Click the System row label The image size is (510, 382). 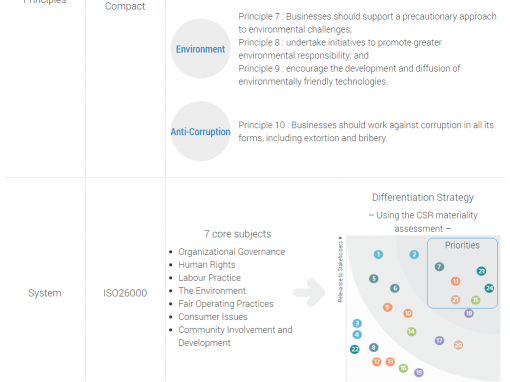point(45,293)
